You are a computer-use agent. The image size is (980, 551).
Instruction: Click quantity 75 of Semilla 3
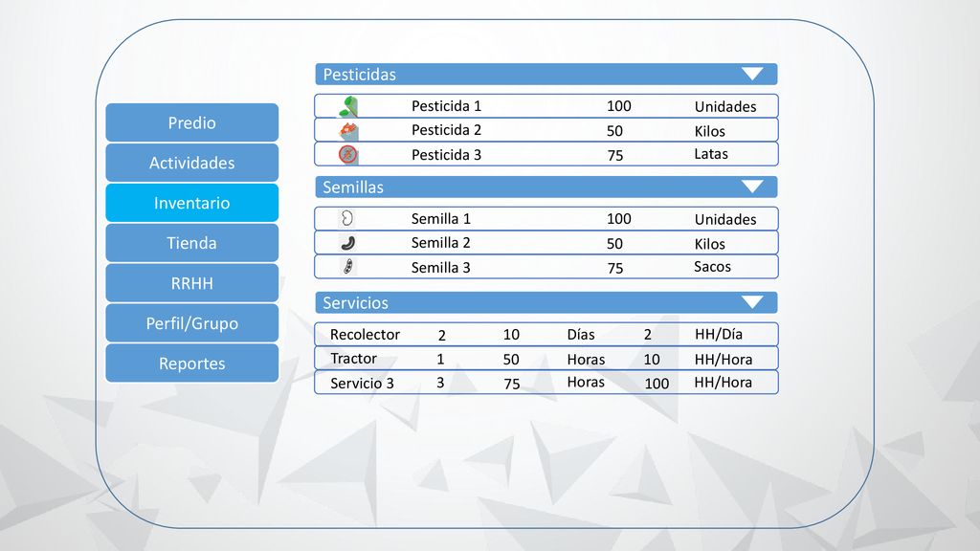coord(615,268)
